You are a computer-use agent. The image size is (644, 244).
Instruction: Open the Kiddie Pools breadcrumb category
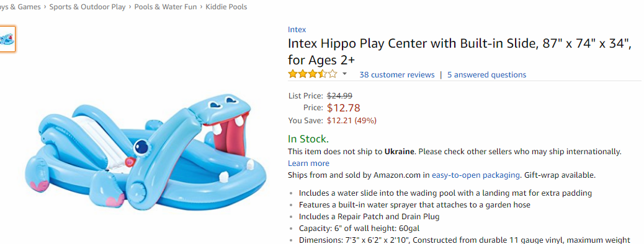(x=226, y=7)
